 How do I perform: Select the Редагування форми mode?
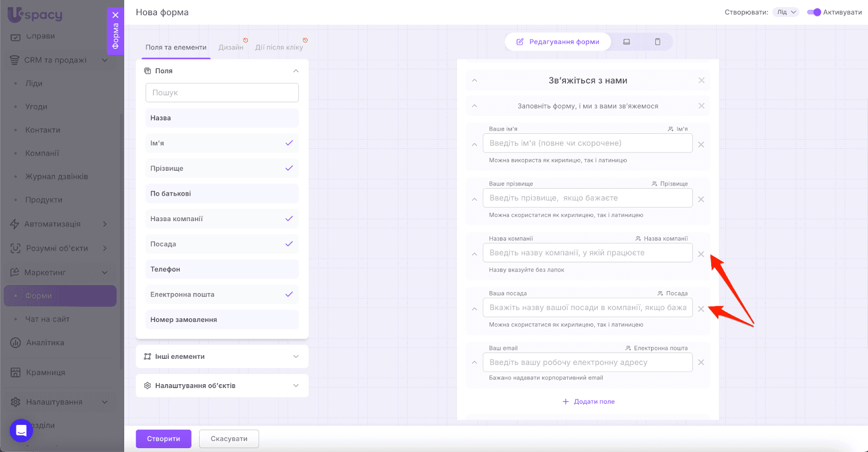coord(558,42)
